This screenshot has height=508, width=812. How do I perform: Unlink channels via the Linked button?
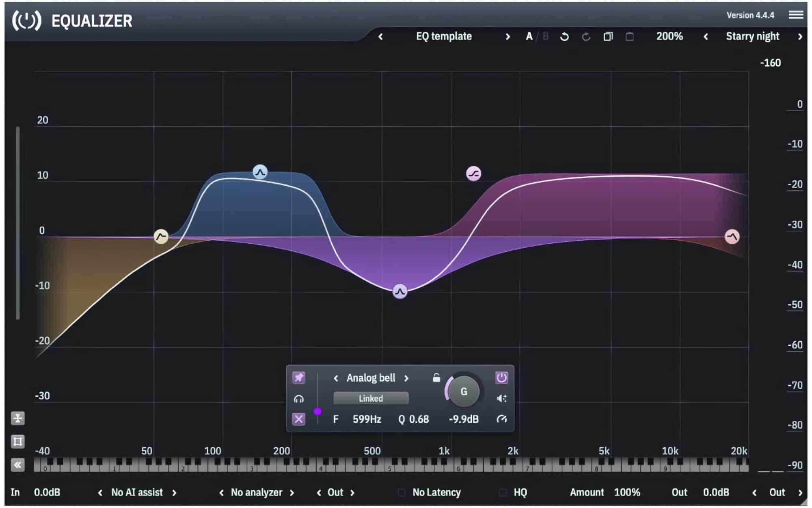pos(371,399)
